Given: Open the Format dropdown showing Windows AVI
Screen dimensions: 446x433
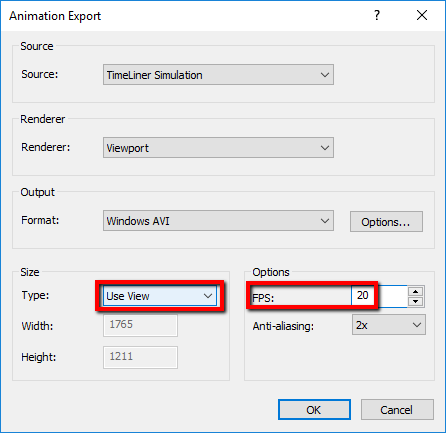Looking at the screenshot, I should tap(218, 220).
